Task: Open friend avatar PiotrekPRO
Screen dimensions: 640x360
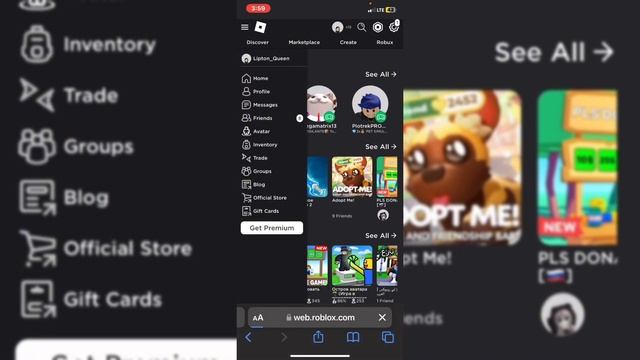Action: (x=370, y=104)
